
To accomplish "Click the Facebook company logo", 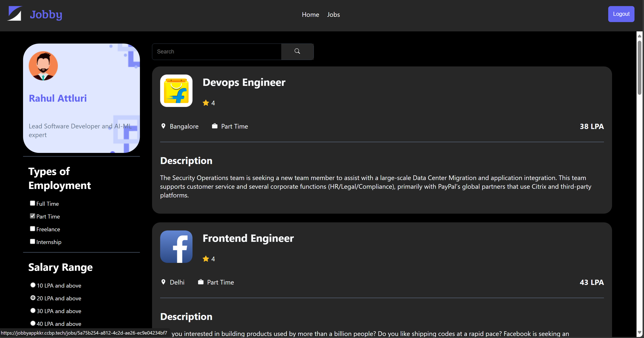I will [x=176, y=247].
